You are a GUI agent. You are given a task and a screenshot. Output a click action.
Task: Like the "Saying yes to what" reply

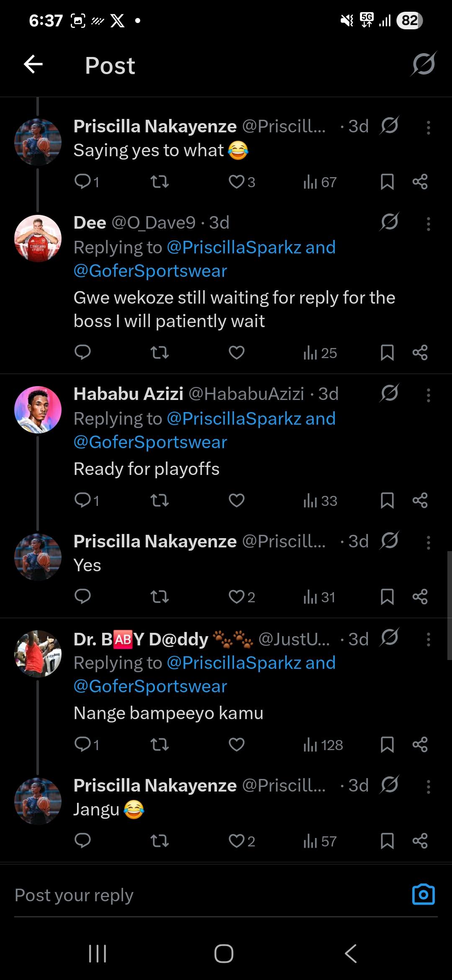236,182
